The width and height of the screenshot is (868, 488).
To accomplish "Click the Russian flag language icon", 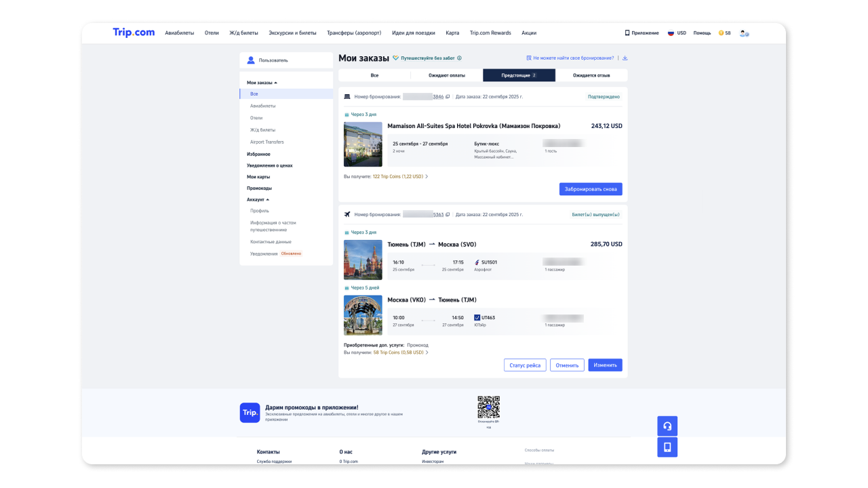I will (671, 33).
